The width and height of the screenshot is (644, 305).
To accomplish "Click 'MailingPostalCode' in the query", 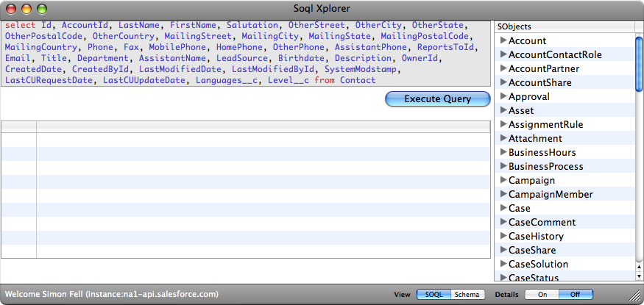I will pyautogui.click(x=424, y=36).
